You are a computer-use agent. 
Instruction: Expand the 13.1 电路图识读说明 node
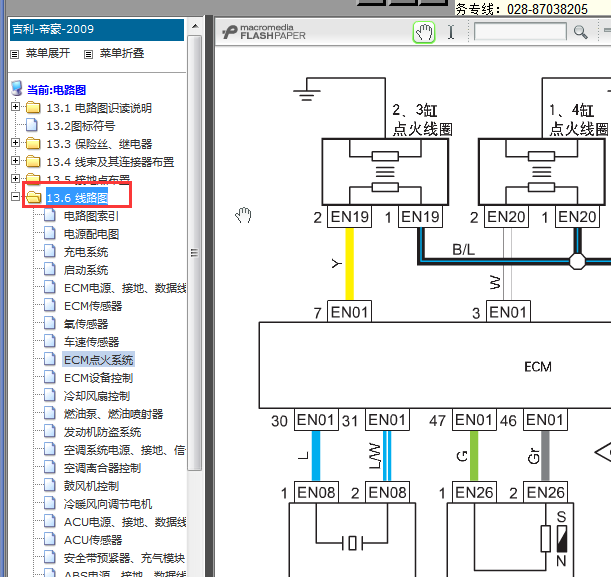(15, 107)
